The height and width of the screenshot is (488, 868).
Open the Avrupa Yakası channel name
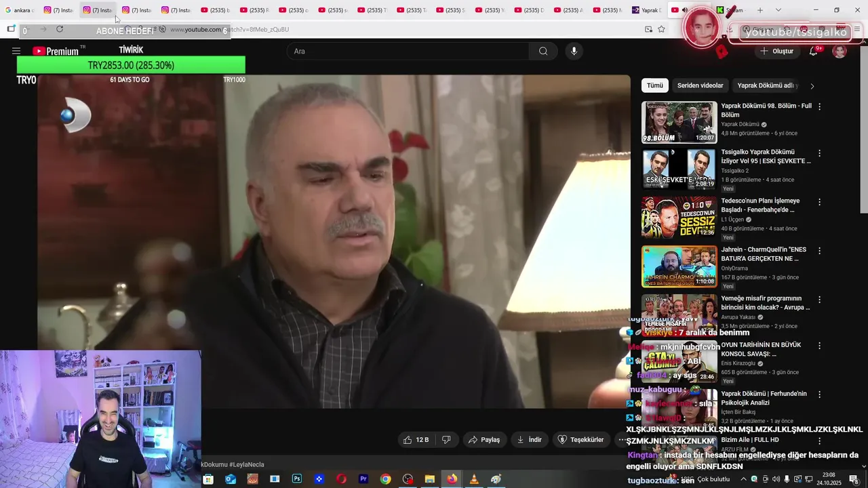click(738, 317)
